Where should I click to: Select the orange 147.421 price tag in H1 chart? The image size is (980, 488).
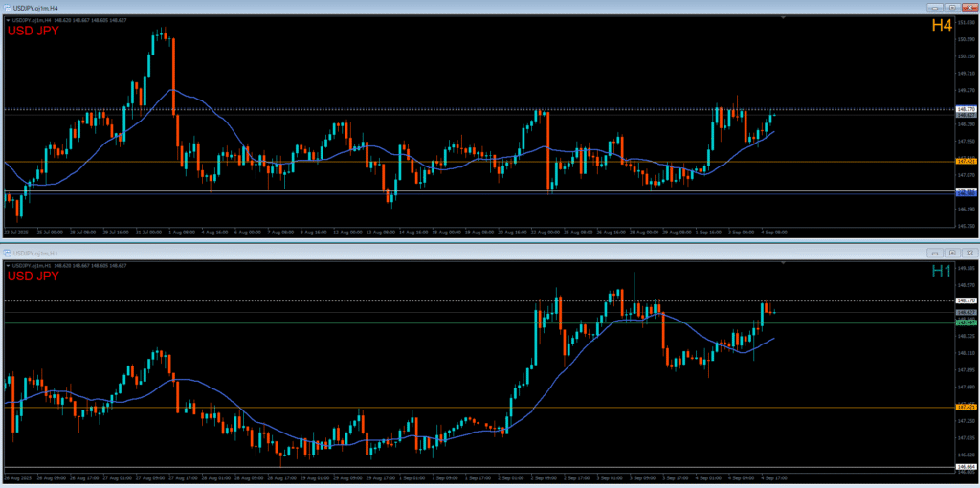(967, 407)
